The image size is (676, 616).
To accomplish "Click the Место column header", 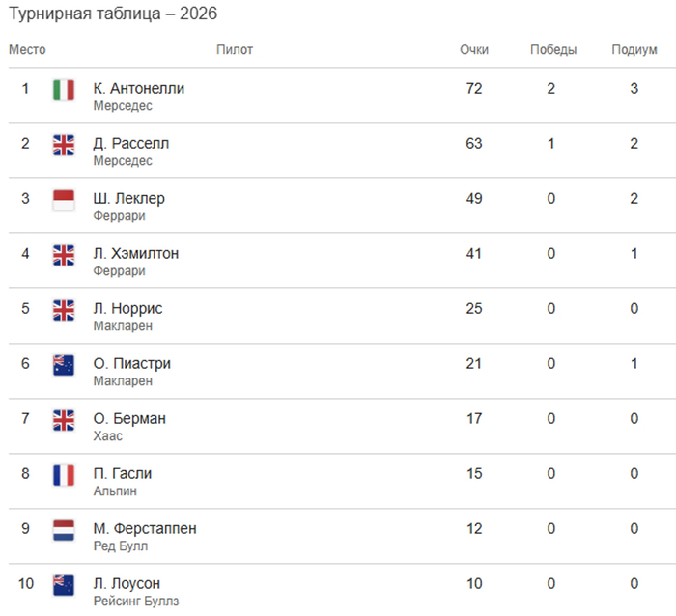I will (27, 50).
